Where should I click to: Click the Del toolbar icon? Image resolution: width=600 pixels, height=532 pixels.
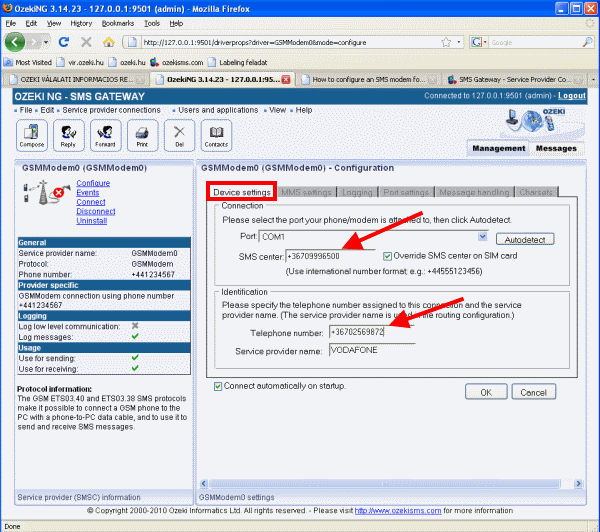coord(179,135)
